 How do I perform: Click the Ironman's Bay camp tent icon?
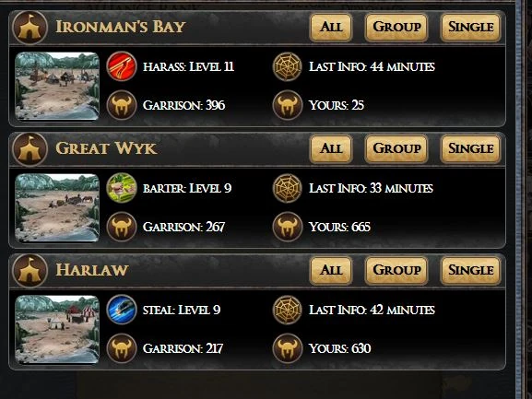click(30, 28)
